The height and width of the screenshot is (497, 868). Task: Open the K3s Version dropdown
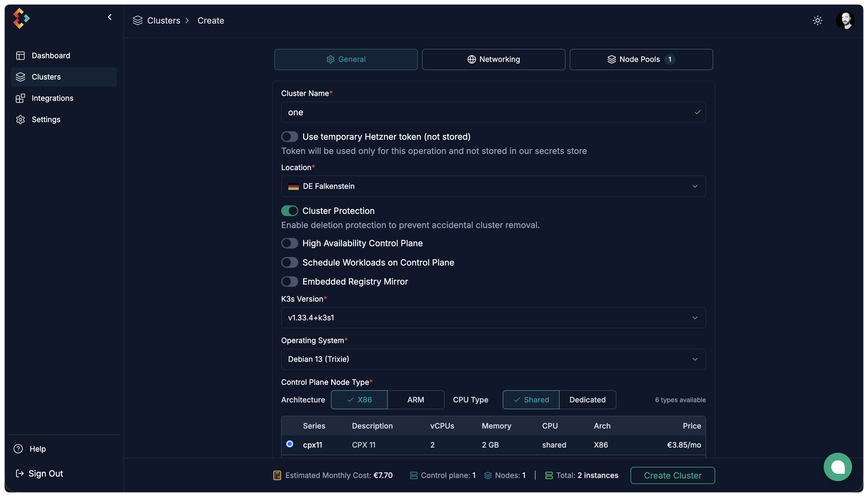(493, 318)
